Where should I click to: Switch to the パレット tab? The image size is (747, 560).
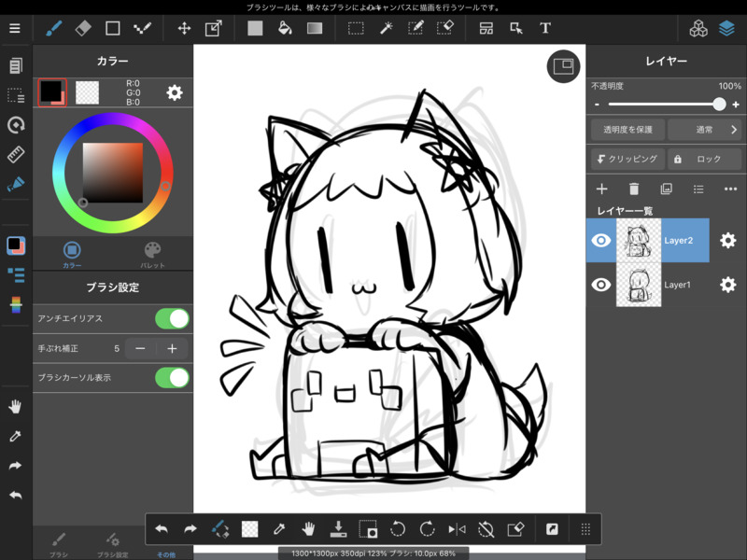tap(152, 255)
